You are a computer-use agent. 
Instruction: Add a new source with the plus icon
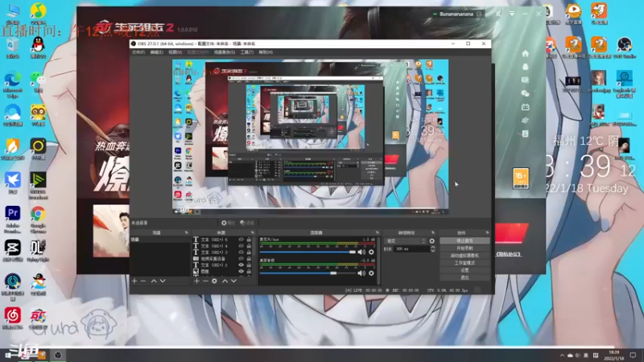pos(196,281)
